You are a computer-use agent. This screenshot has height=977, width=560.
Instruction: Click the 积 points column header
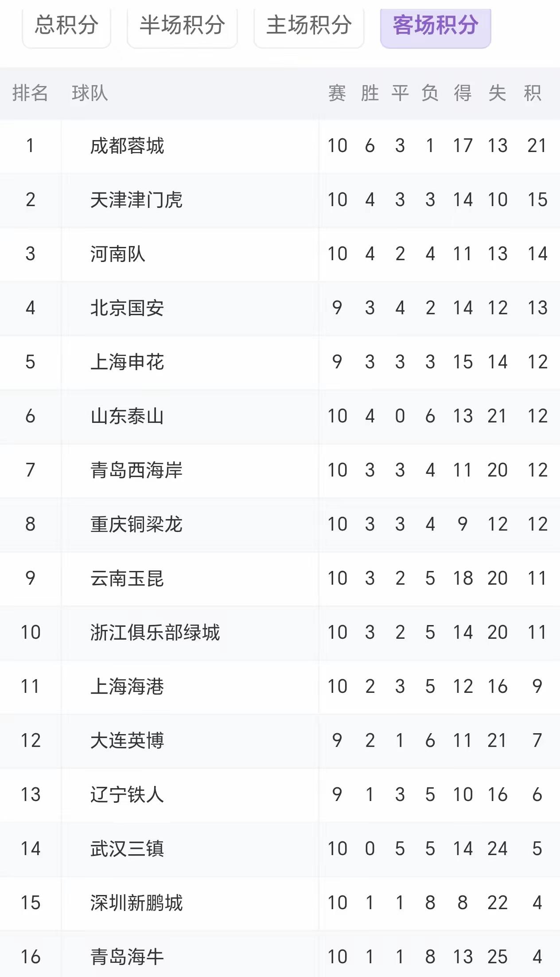pos(533,93)
